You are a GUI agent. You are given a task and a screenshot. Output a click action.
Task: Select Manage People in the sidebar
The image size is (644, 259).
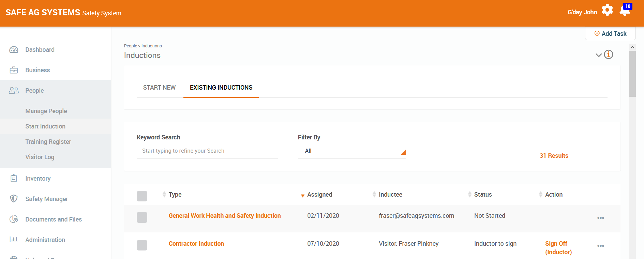pos(46,111)
